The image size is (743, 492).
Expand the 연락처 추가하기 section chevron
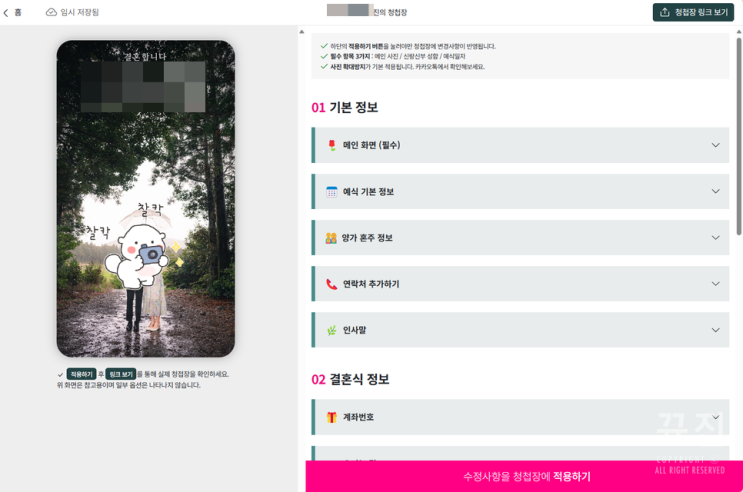click(716, 284)
